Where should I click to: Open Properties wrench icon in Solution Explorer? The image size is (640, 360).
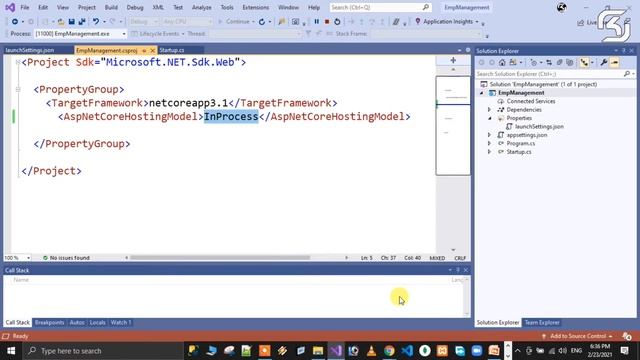[x=604, y=62]
